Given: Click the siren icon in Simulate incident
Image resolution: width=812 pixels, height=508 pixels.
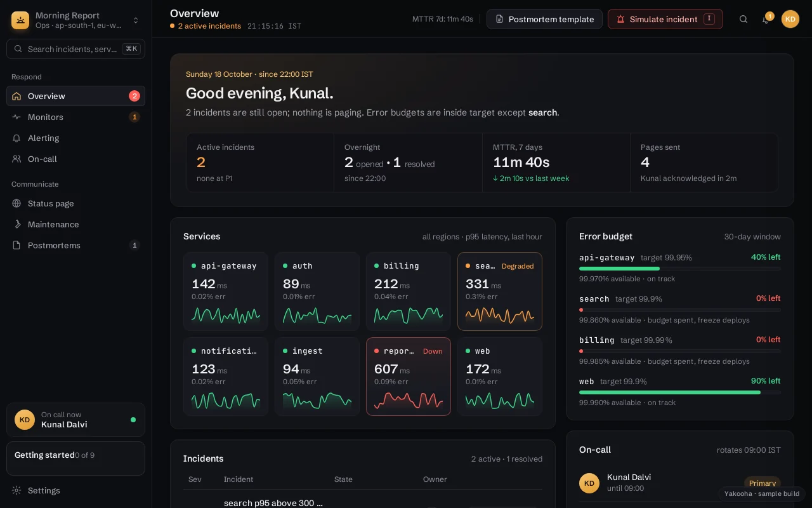Looking at the screenshot, I should tap(620, 19).
